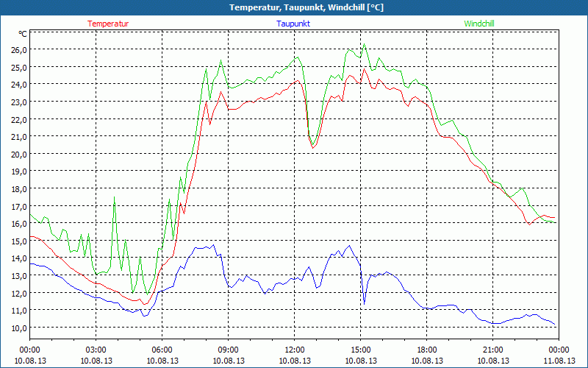This screenshot has width=588, height=368.
Task: Click the 21,0 y-axis value
Action: (19, 137)
